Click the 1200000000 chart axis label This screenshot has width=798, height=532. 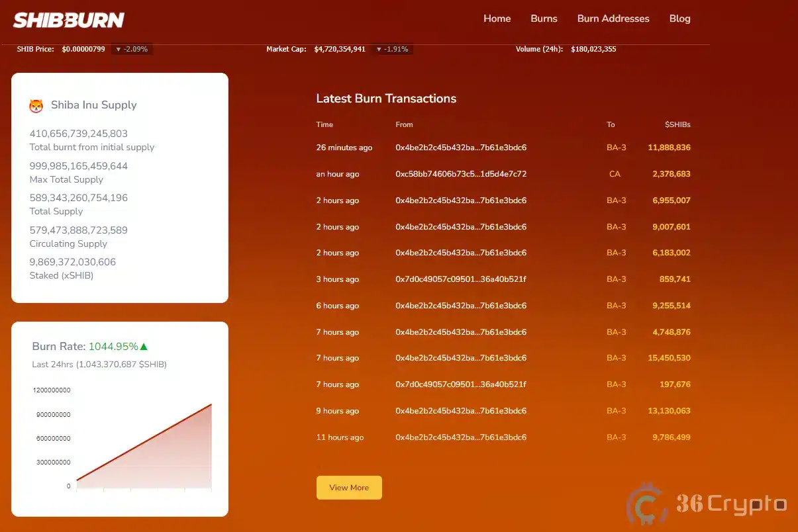pyautogui.click(x=52, y=390)
